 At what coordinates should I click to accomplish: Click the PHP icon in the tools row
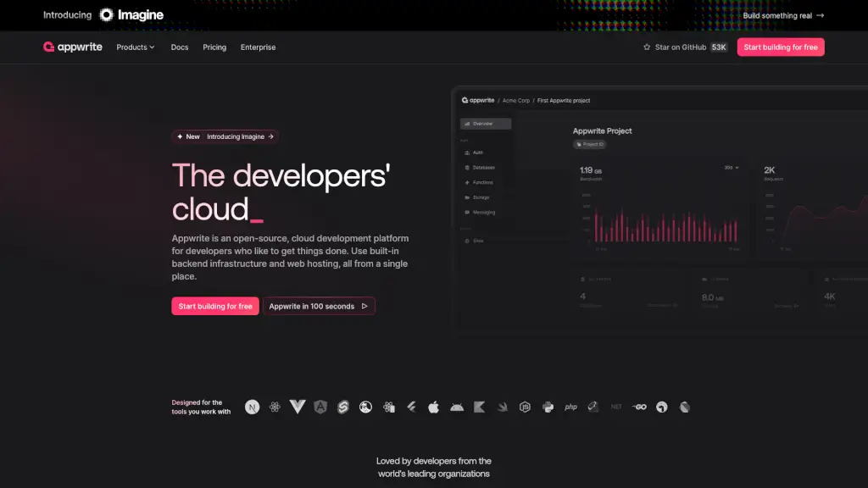(570, 407)
